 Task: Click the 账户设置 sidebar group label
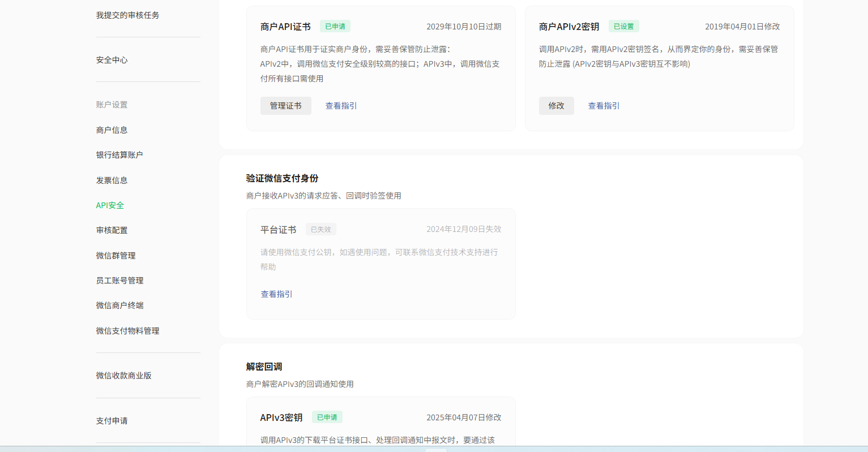click(x=112, y=105)
